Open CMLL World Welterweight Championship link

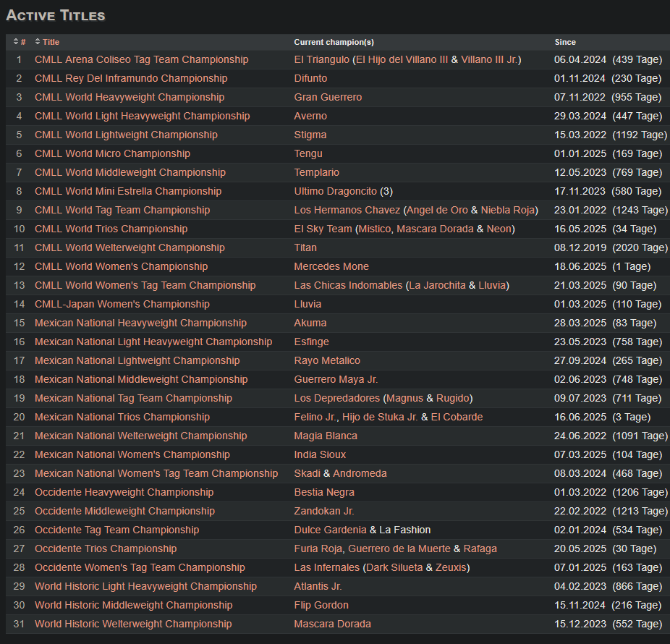pos(130,247)
